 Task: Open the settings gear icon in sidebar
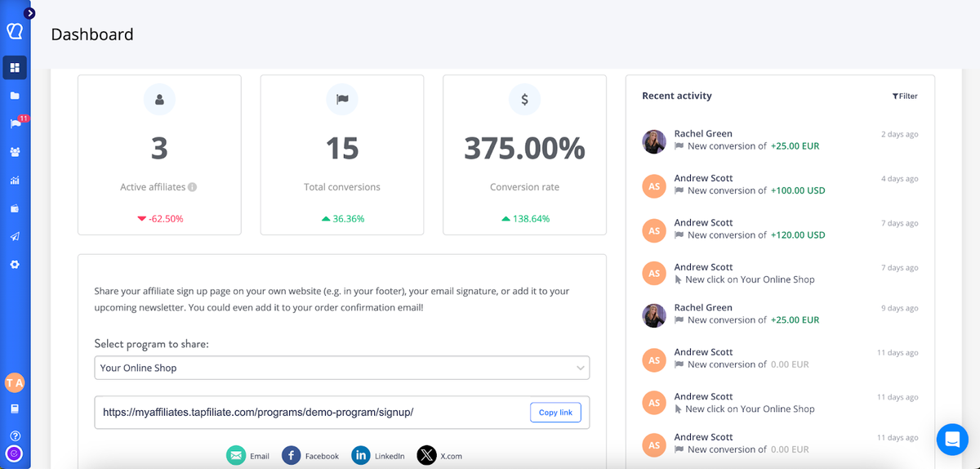(x=15, y=265)
